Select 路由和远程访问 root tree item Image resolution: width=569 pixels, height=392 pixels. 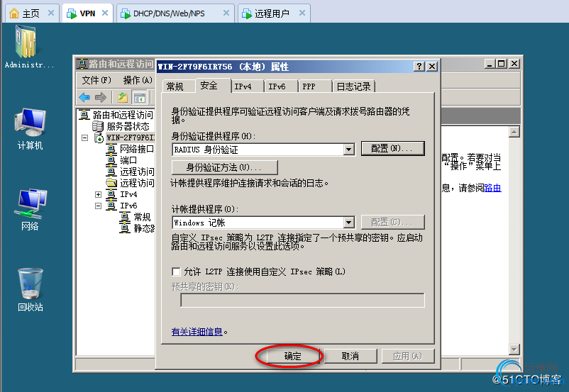click(123, 115)
